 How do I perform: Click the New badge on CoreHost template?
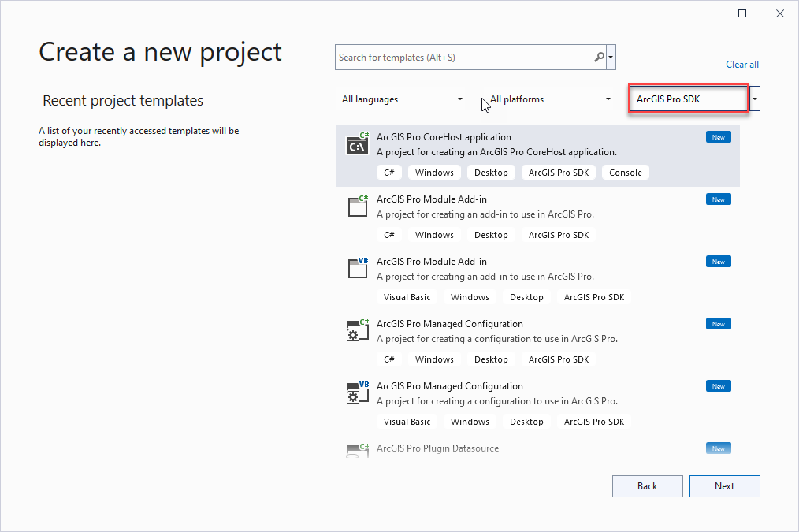(718, 136)
